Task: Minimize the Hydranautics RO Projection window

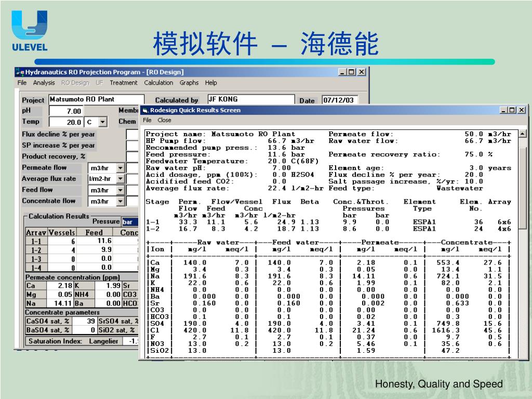Action: [x=342, y=72]
